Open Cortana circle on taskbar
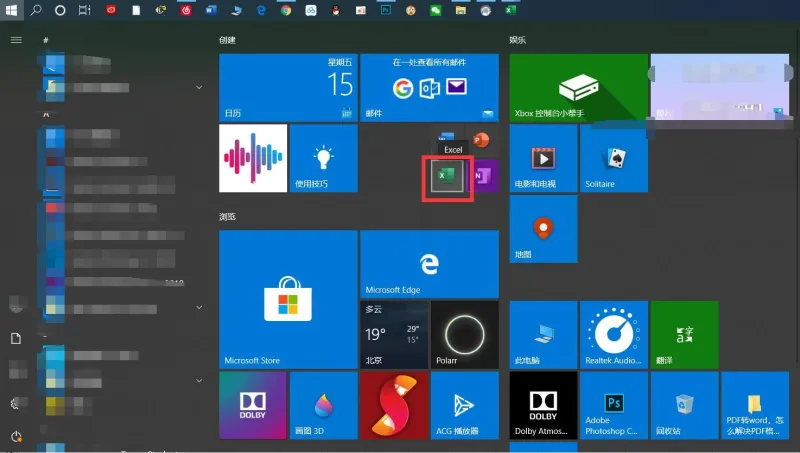The image size is (800, 453). coord(60,10)
